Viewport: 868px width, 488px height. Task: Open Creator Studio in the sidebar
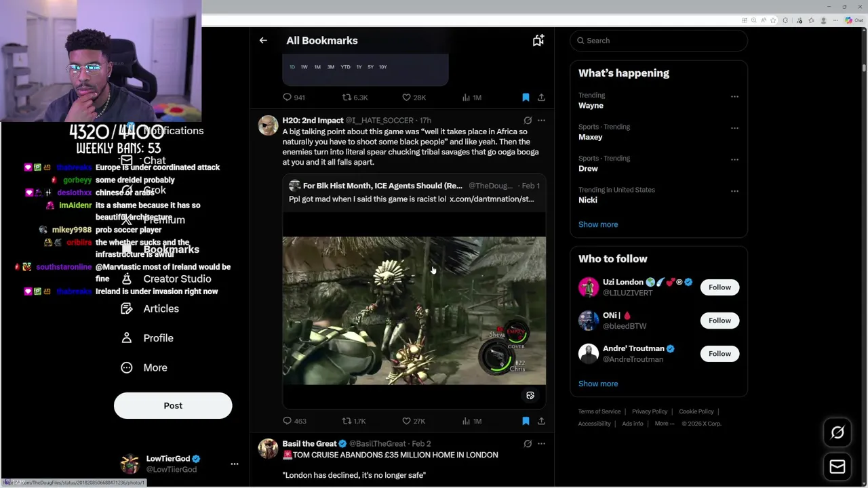point(166,279)
